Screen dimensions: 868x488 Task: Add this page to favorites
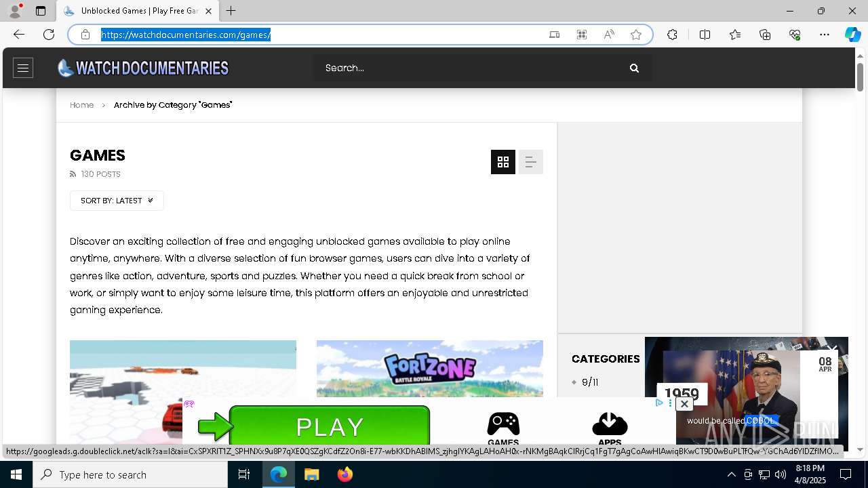coord(636,35)
